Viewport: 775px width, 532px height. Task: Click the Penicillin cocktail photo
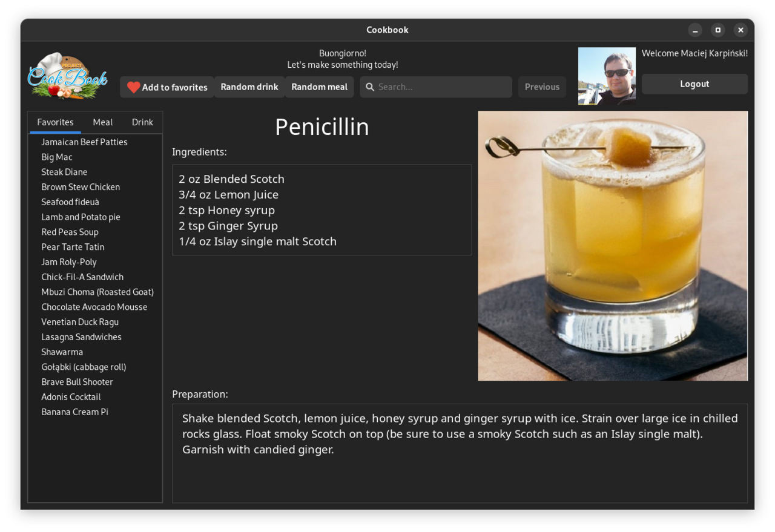613,246
